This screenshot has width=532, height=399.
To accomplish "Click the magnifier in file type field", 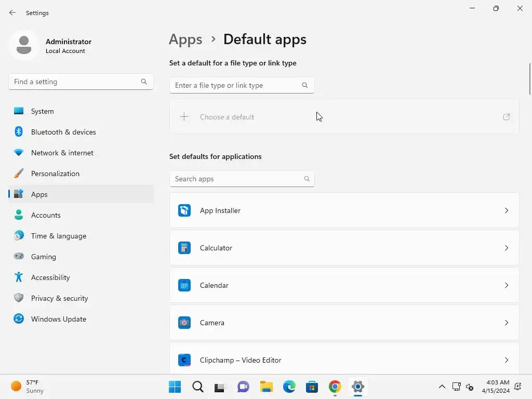I will [304, 85].
